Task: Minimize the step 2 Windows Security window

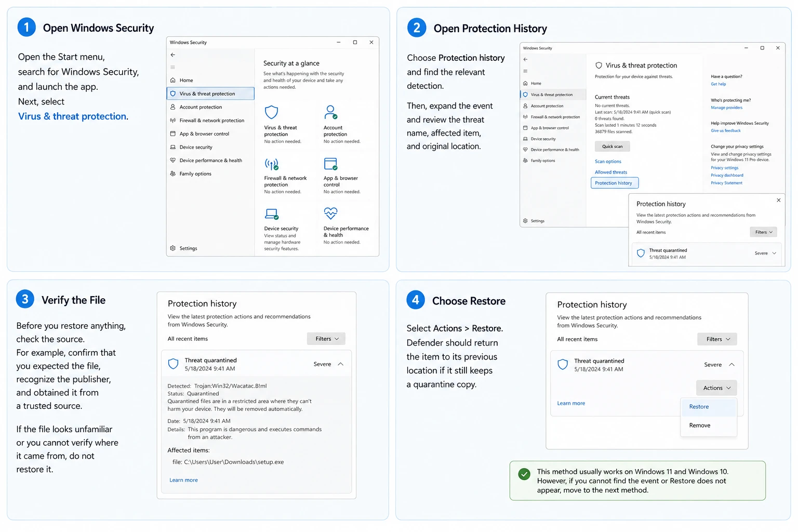Action: tap(746, 48)
